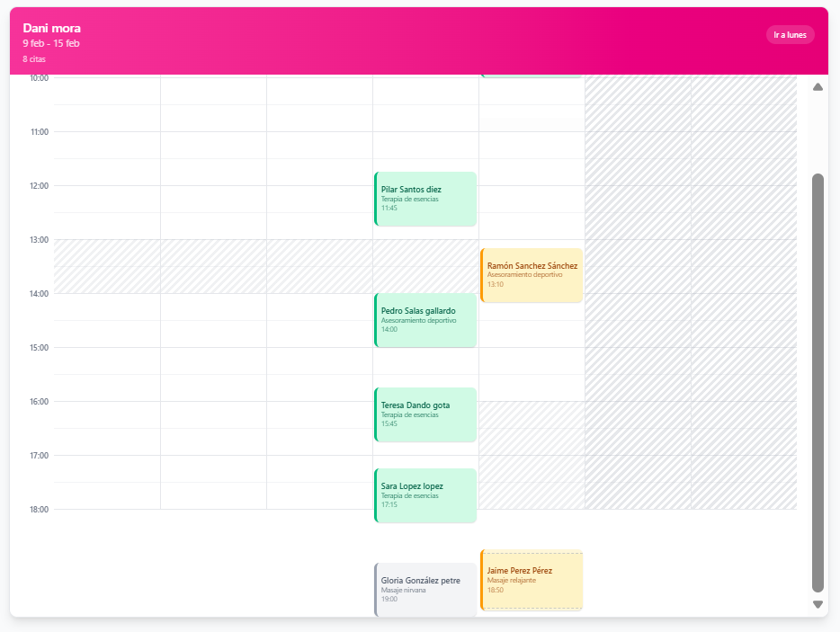840x632 pixels.
Task: Open the Ramón Sanchez Sánchez appointment
Action: (x=531, y=274)
